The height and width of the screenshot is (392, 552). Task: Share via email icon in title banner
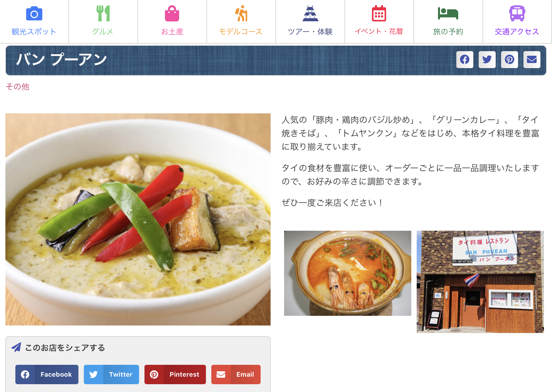(x=532, y=59)
